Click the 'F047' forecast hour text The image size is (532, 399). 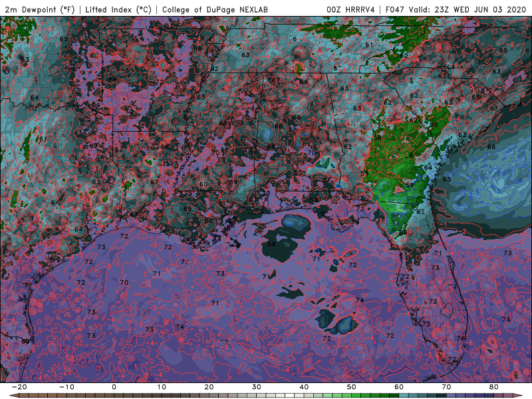click(395, 10)
